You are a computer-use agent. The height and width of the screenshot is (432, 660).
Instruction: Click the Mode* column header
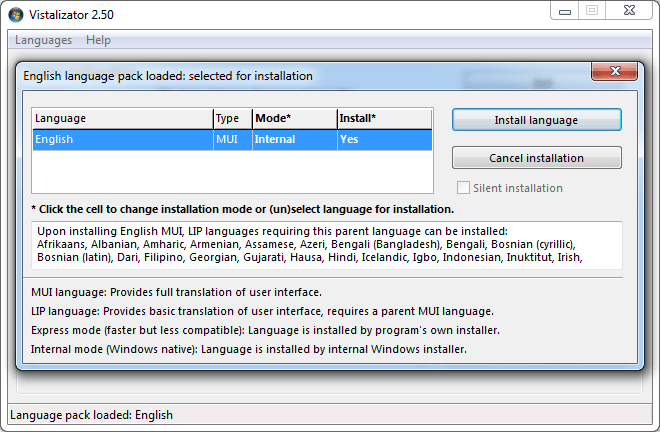[x=293, y=118]
